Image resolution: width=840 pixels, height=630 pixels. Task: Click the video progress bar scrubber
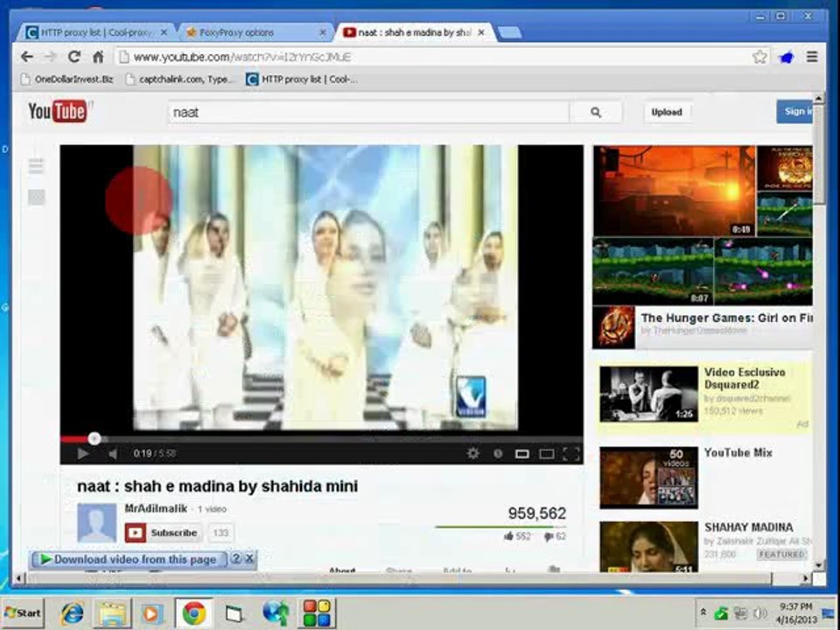tap(94, 438)
